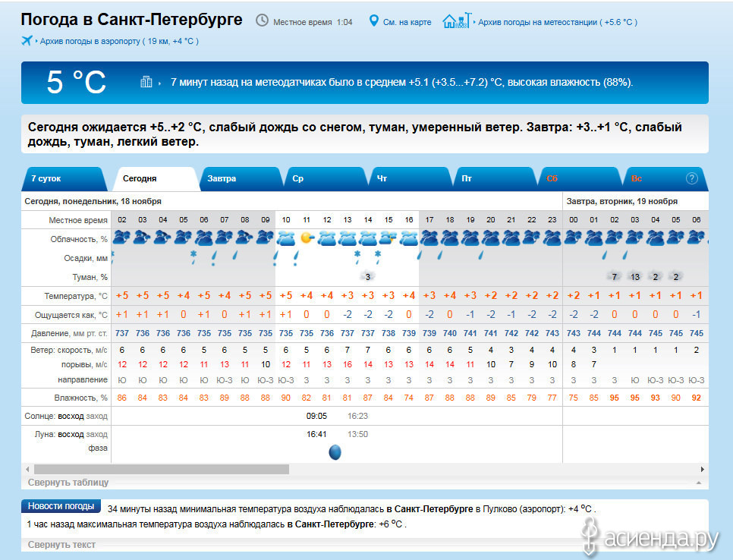This screenshot has width=733, height=560.
Task: Click the в Санкт-Петербурге link in minimum temperature news
Action: [429, 509]
